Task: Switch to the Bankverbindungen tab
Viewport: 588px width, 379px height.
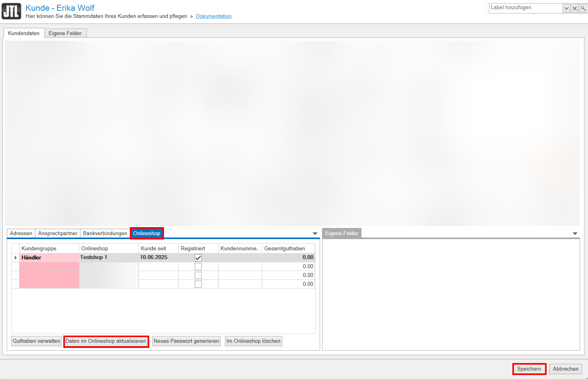Action: [x=105, y=234]
